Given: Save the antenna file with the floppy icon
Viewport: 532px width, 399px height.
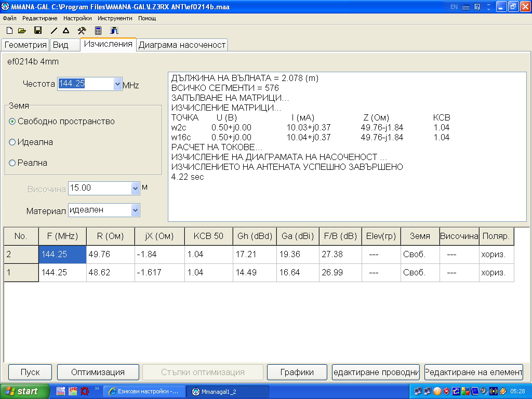Looking at the screenshot, I should [x=38, y=31].
